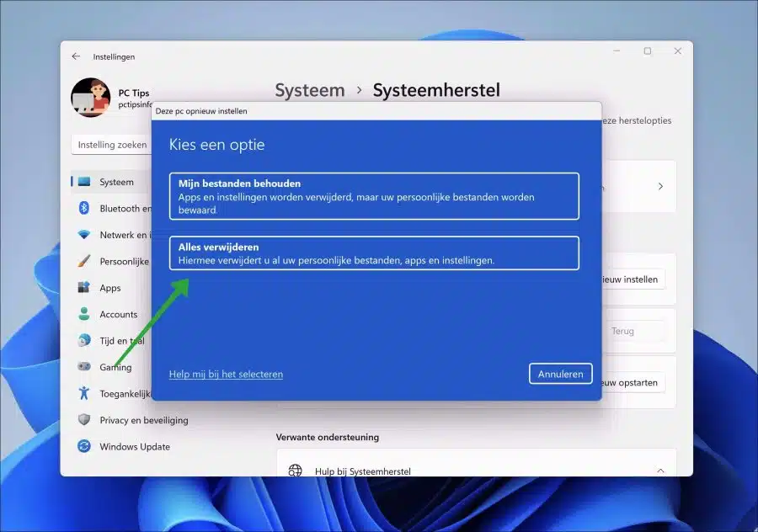
Task: Open Privacy en beveiliging shield icon
Action: 84,419
